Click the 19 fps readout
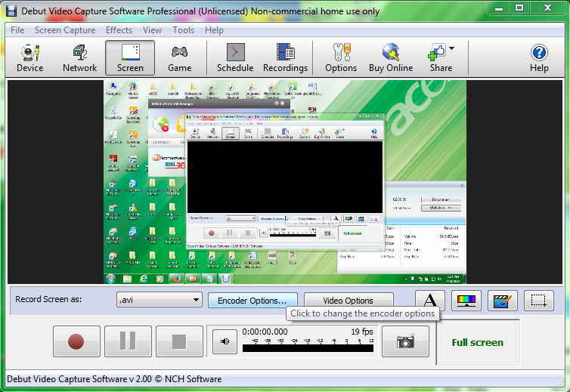The image size is (570, 392). (362, 332)
